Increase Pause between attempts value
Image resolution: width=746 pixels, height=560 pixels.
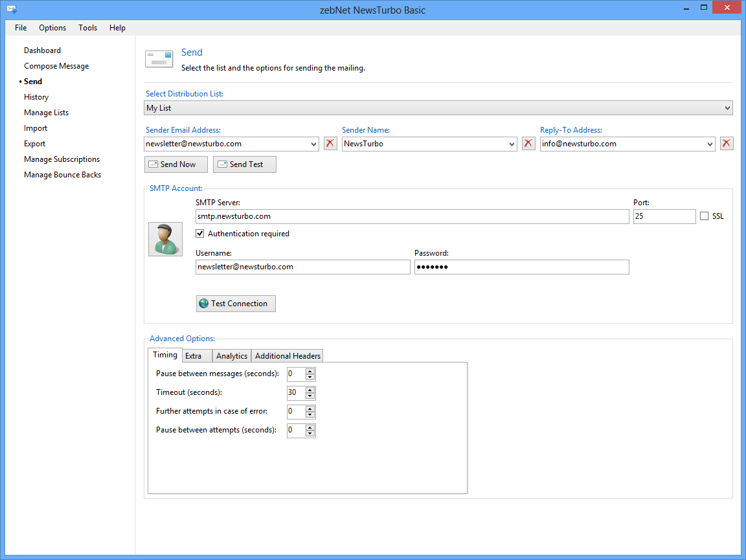point(310,427)
